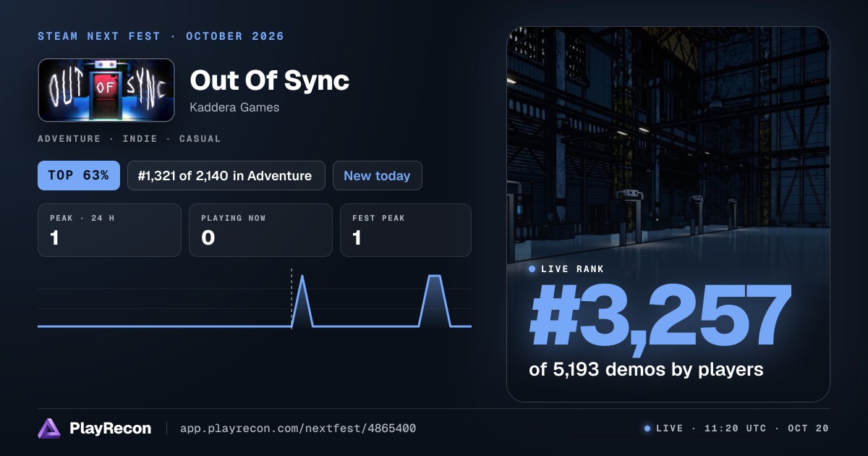The width and height of the screenshot is (868, 456).
Task: Click the Out Of Sync title
Action: click(269, 80)
